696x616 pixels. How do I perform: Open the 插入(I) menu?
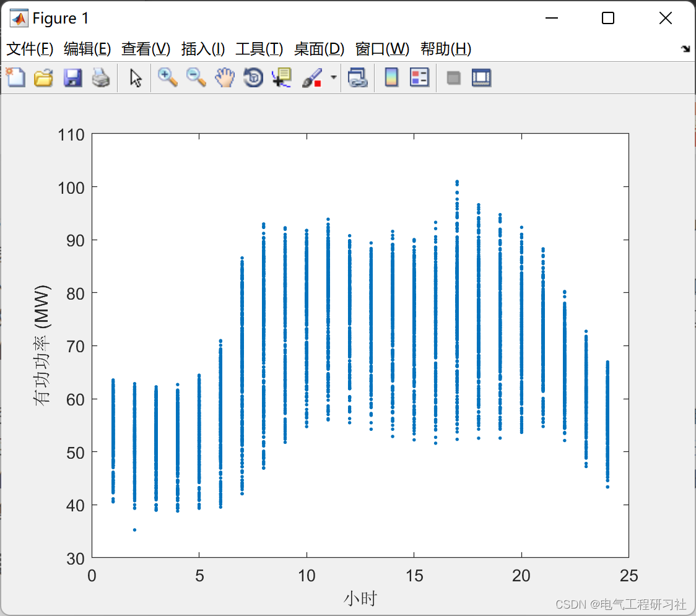(203, 49)
